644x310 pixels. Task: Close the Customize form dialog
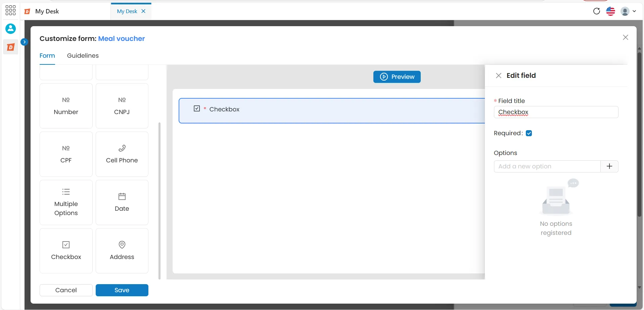point(626,37)
